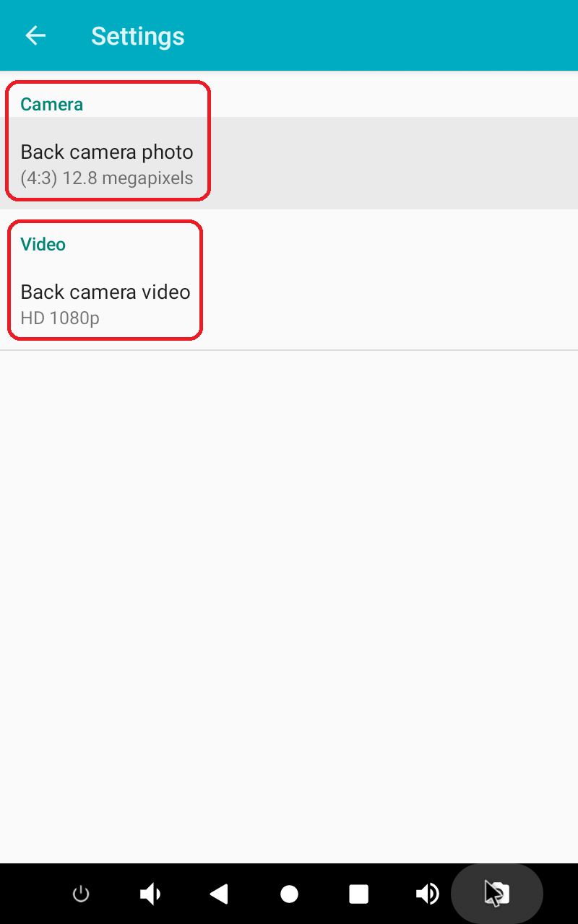Change the (4:3) 12.8 megapixels value
Screen dimensions: 578x924
[x=107, y=178]
